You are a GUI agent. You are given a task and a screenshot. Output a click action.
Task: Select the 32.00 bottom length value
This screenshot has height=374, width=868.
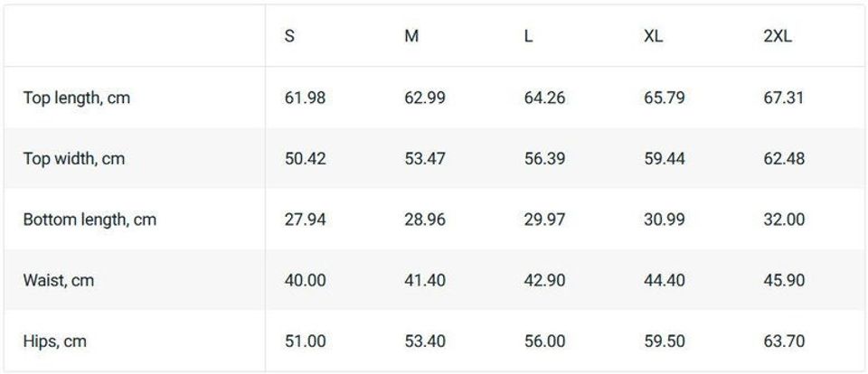click(x=784, y=220)
